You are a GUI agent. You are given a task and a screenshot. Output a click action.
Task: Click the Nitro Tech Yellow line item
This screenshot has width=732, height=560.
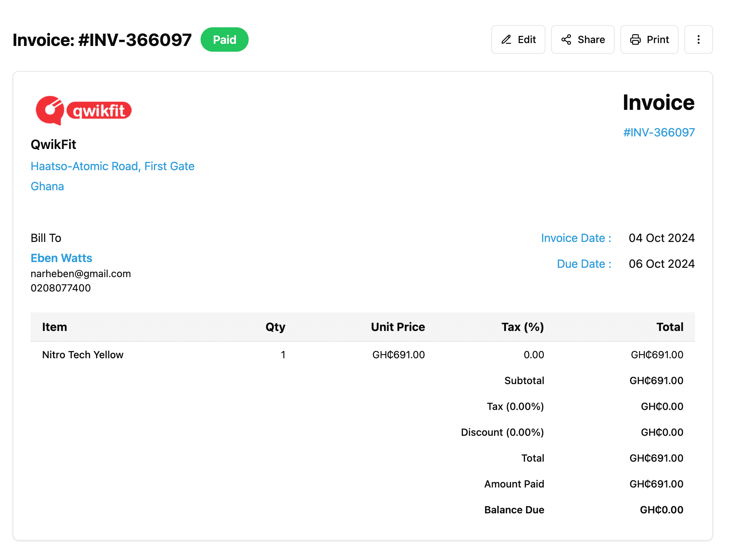[x=83, y=355]
